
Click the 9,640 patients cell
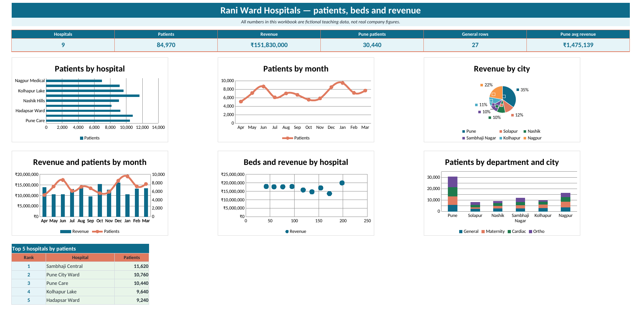pos(132,292)
